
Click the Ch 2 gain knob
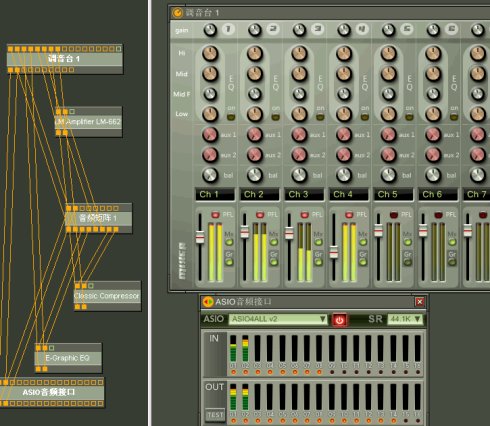(x=255, y=30)
